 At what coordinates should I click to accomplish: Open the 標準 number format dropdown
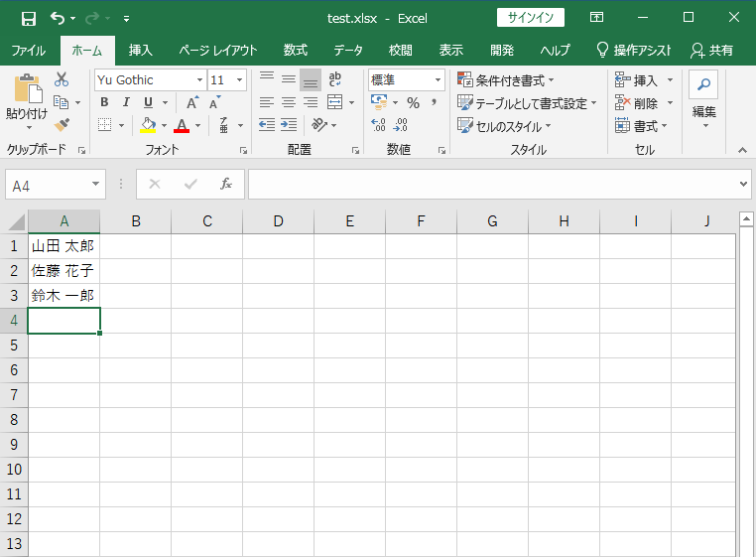(438, 80)
